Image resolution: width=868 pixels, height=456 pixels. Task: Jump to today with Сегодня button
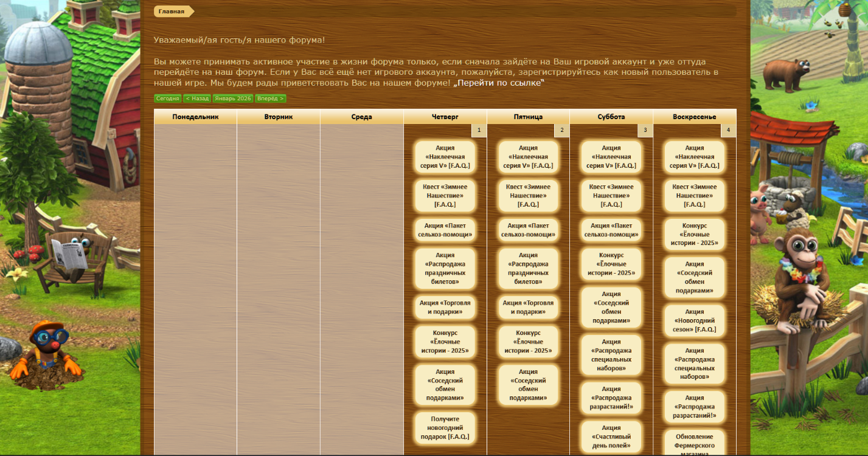tap(167, 98)
